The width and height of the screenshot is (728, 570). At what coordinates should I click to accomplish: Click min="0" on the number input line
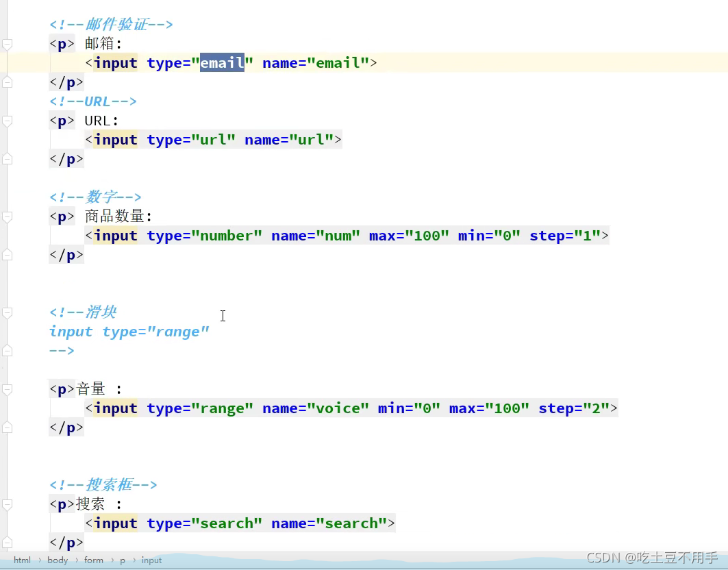click(x=490, y=236)
